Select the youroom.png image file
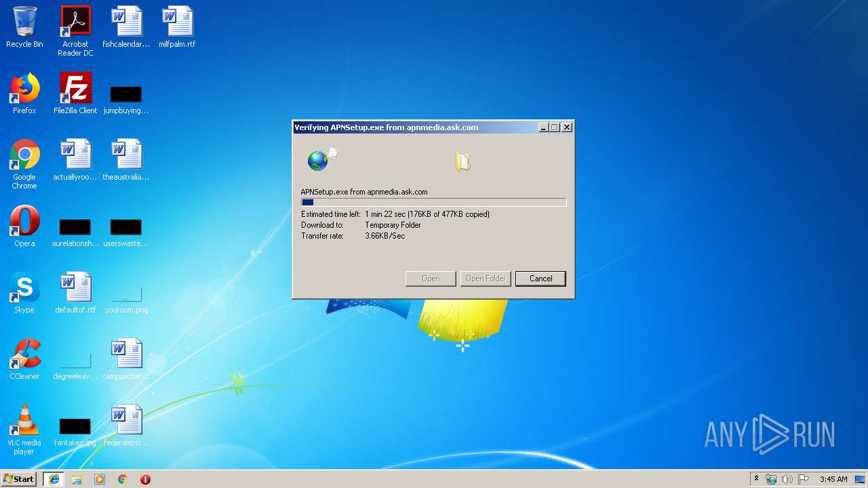868x488 pixels. tap(126, 298)
